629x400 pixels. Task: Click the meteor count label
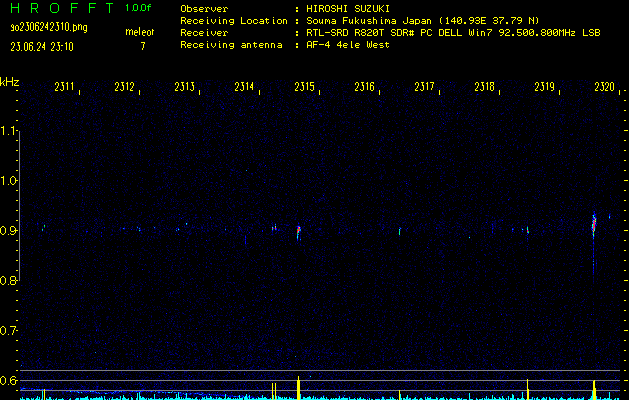139,32
